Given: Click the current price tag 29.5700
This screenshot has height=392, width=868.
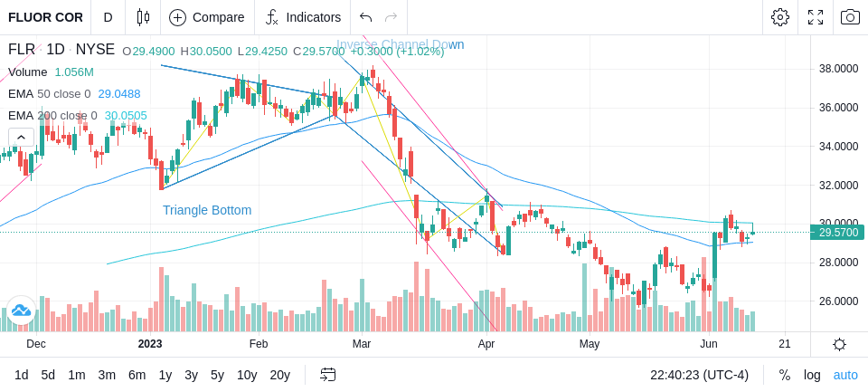Looking at the screenshot, I should [x=837, y=233].
